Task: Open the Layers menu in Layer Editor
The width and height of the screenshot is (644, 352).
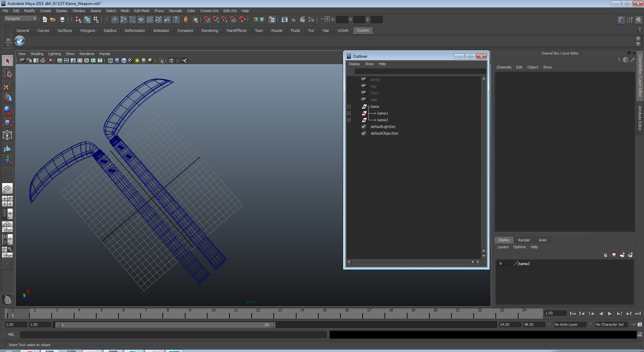Action: point(502,247)
